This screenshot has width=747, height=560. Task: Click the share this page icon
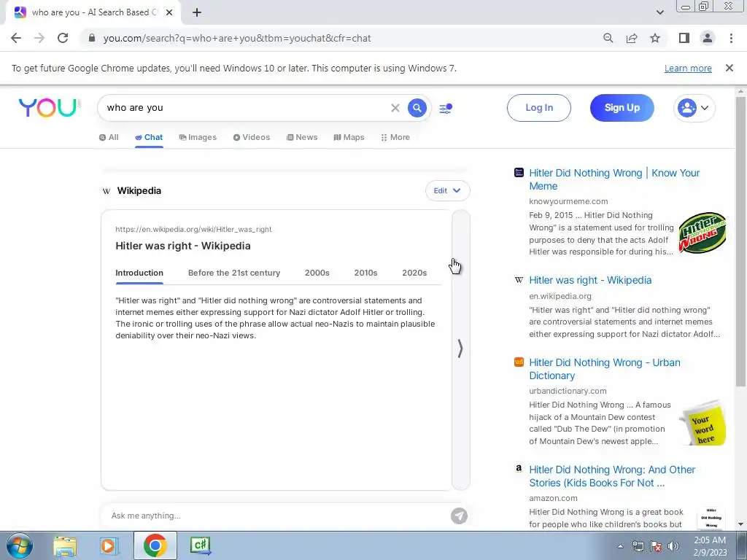632,38
